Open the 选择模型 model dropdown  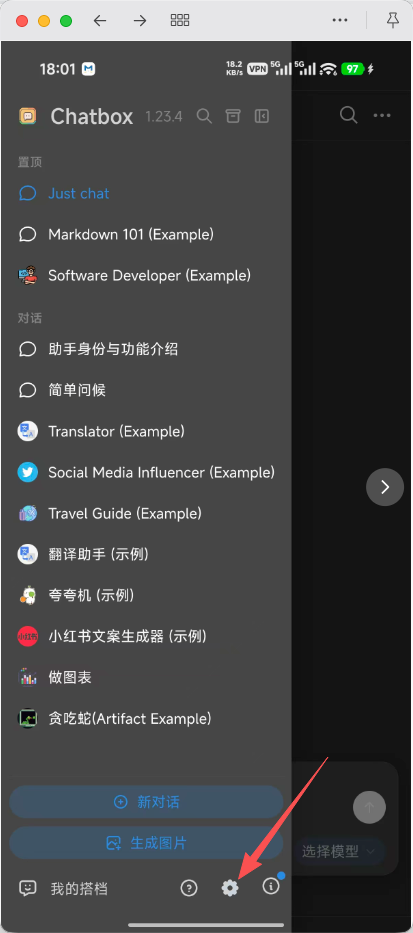point(338,851)
